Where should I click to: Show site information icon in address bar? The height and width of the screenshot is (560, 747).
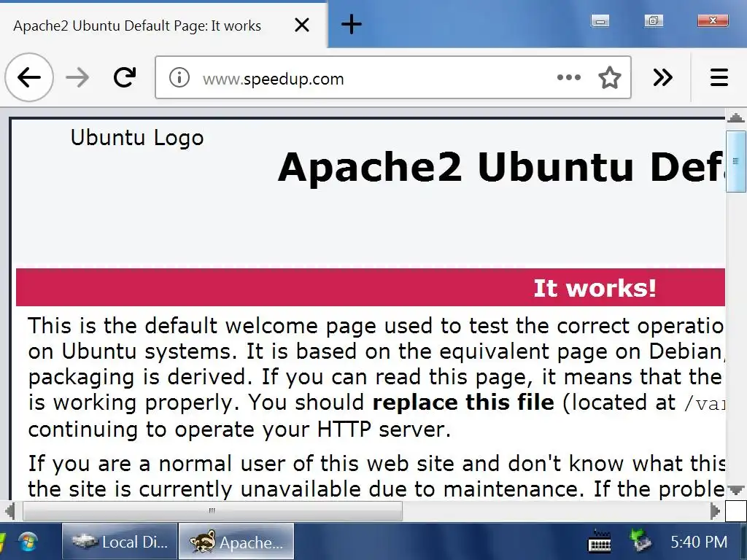[x=179, y=77]
